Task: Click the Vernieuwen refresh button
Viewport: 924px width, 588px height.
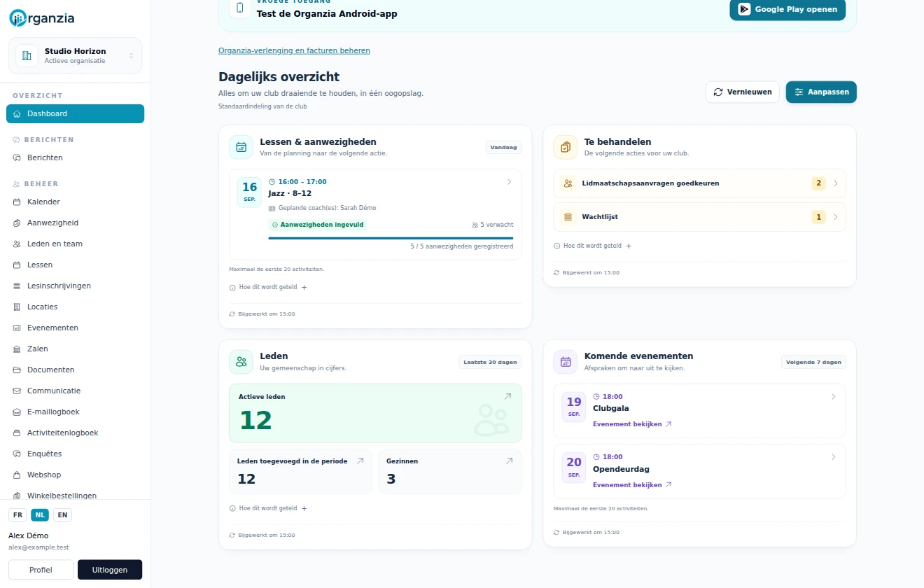Action: coord(742,92)
